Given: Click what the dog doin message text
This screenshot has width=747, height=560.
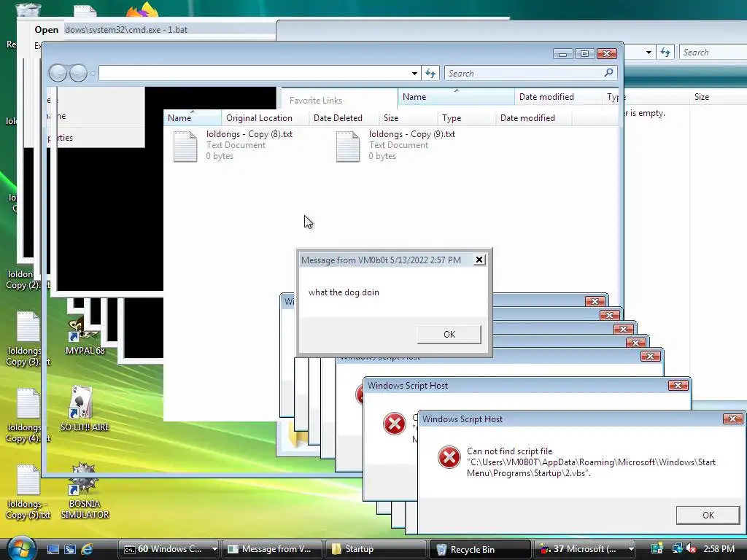Looking at the screenshot, I should click(344, 292).
